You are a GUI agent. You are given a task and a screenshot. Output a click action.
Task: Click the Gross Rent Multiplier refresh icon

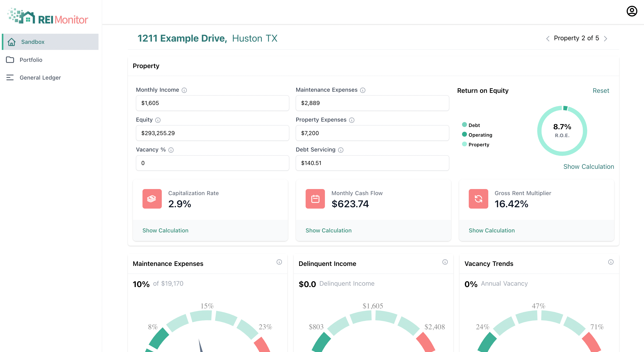click(x=478, y=199)
